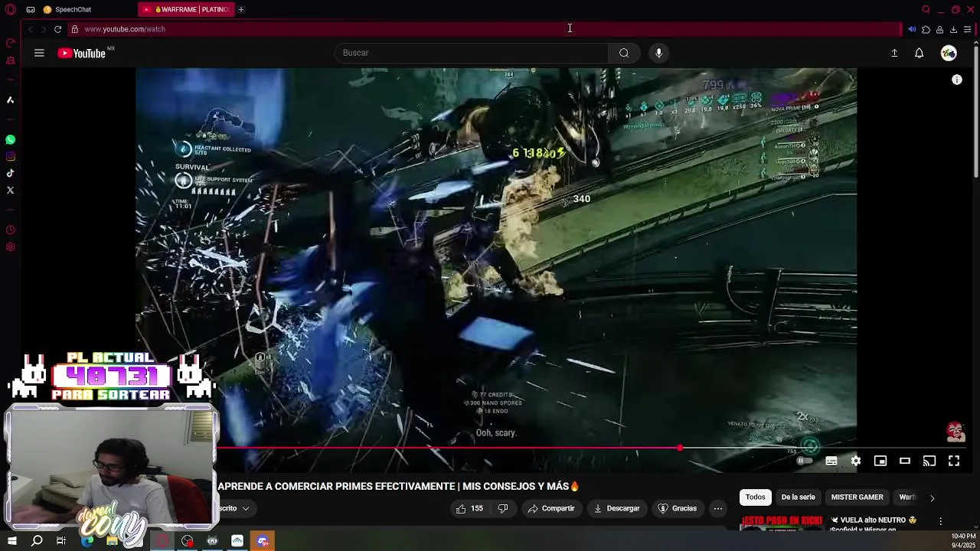Open Instagram in Opera sidebar
Image resolution: width=980 pixels, height=551 pixels.
tap(10, 157)
